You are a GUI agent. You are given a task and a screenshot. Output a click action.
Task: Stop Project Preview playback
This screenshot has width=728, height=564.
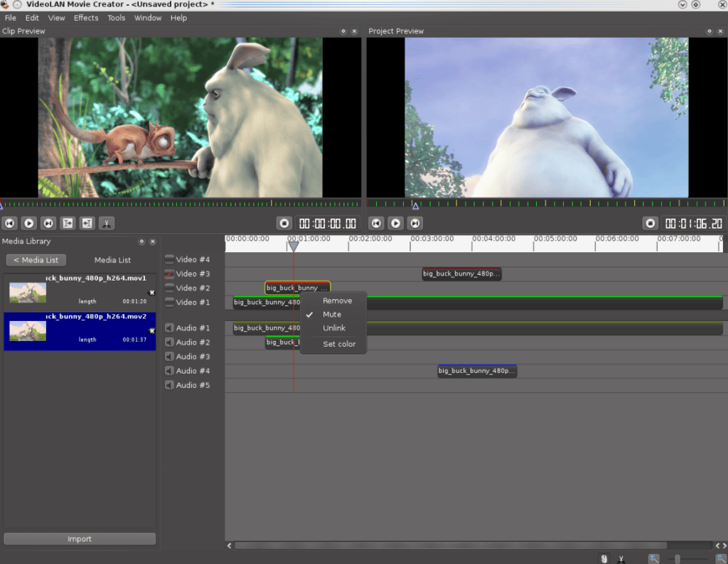click(651, 224)
